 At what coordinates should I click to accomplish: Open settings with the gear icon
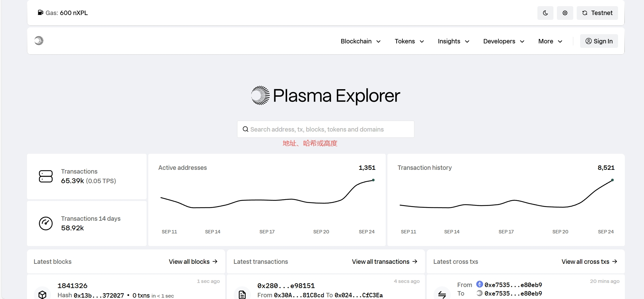(565, 13)
